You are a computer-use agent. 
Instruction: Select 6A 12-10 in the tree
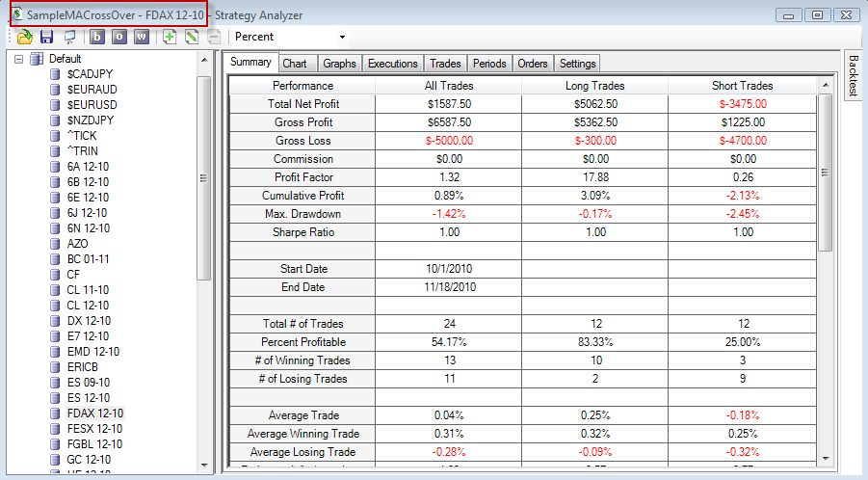tap(88, 167)
